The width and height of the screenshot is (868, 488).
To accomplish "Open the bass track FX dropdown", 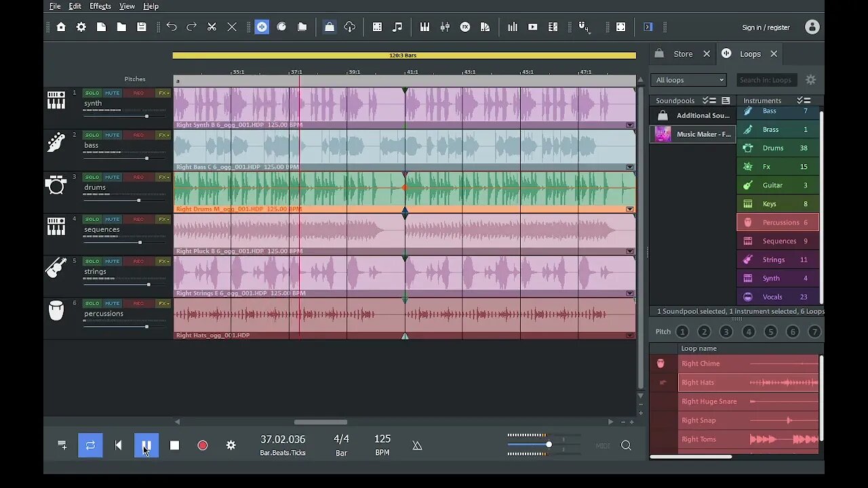I will [x=163, y=135].
